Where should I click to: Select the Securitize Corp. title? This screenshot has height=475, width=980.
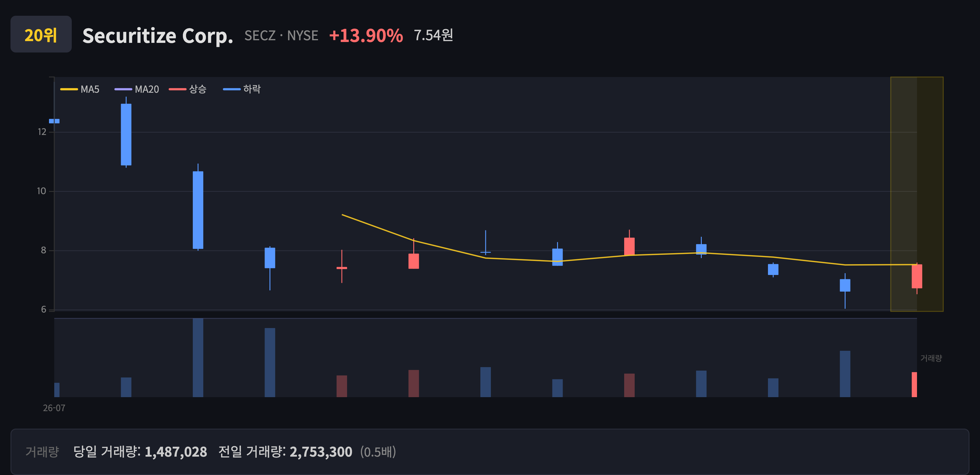click(157, 36)
